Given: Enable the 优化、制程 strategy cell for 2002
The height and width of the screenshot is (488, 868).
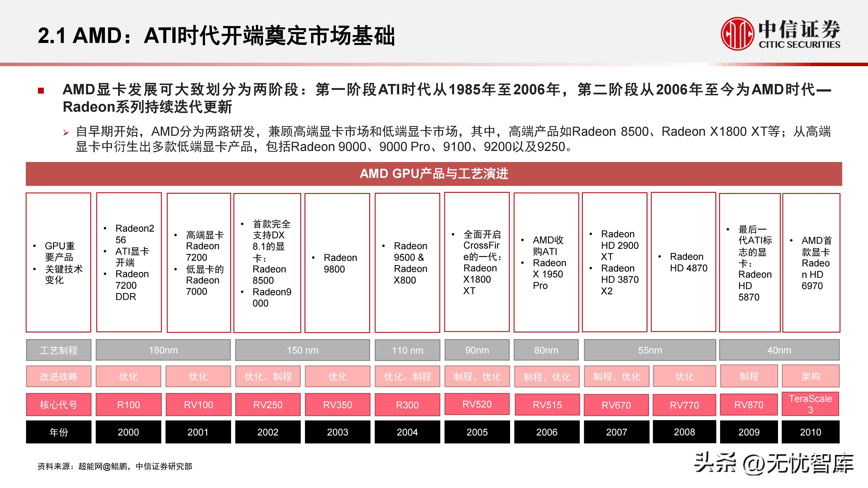Looking at the screenshot, I should [x=268, y=377].
